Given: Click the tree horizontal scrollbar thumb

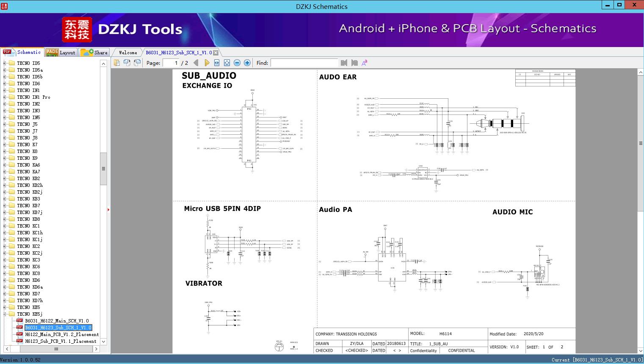Looking at the screenshot, I should pos(56,349).
